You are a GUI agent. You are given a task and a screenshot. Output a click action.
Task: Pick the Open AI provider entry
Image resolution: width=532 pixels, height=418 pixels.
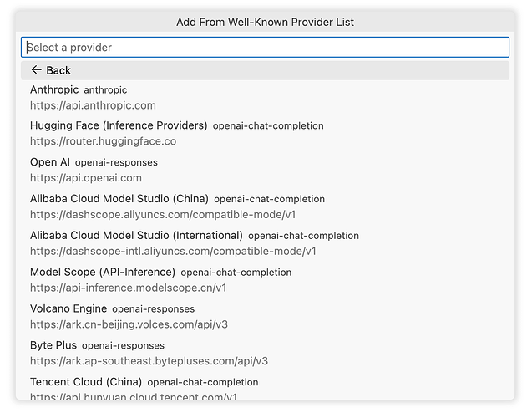pos(265,170)
